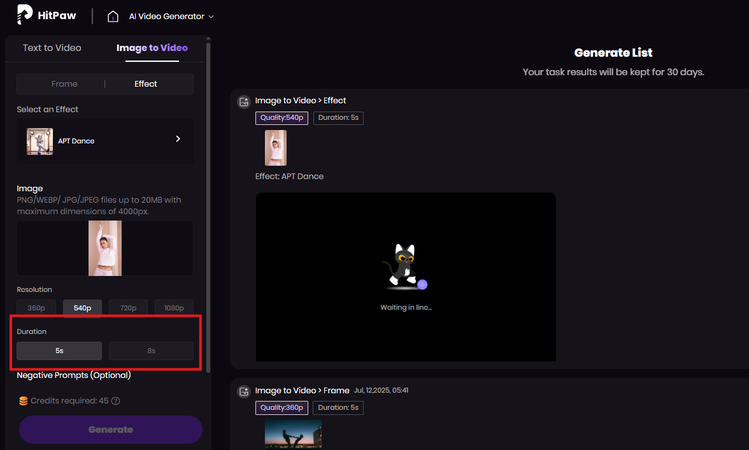Expand effect list with chevron arrow

coord(178,139)
